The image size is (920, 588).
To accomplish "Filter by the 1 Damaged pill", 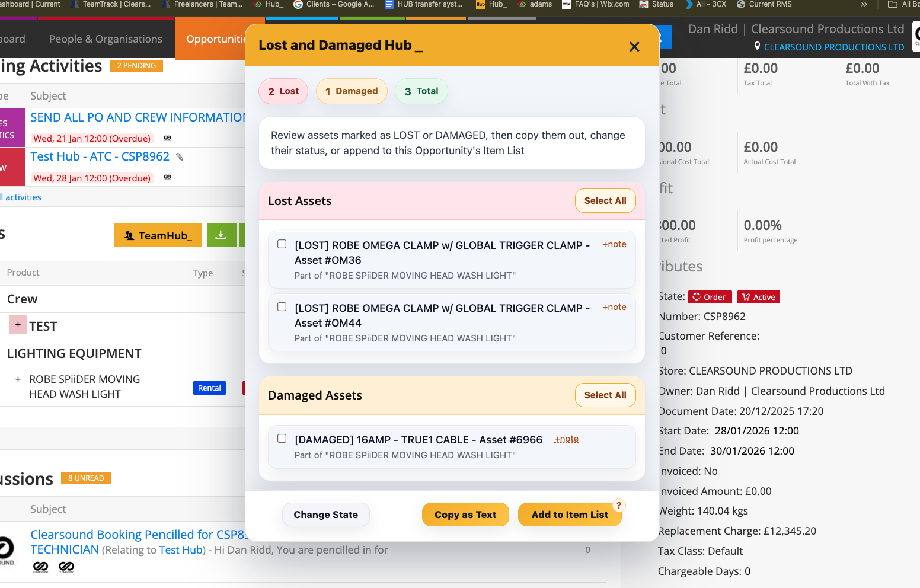I will 352,91.
